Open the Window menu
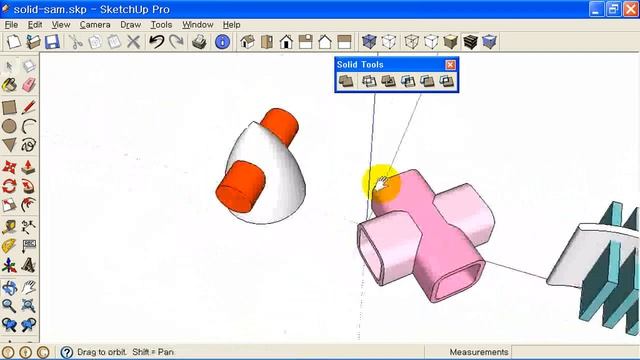Screen dimensions: 640x360 [x=198, y=25]
